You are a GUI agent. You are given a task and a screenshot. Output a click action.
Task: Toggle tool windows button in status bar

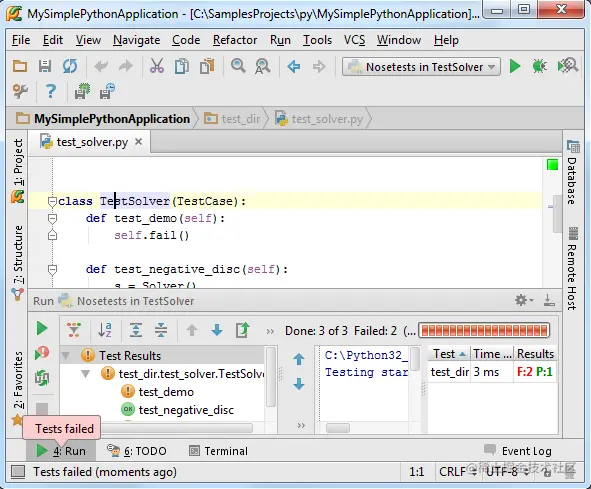(18, 472)
